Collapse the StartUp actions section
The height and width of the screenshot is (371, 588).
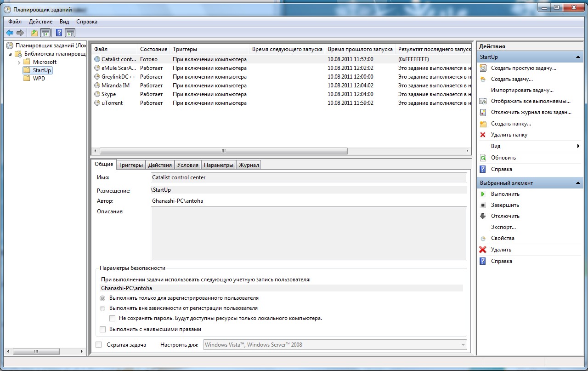point(579,57)
